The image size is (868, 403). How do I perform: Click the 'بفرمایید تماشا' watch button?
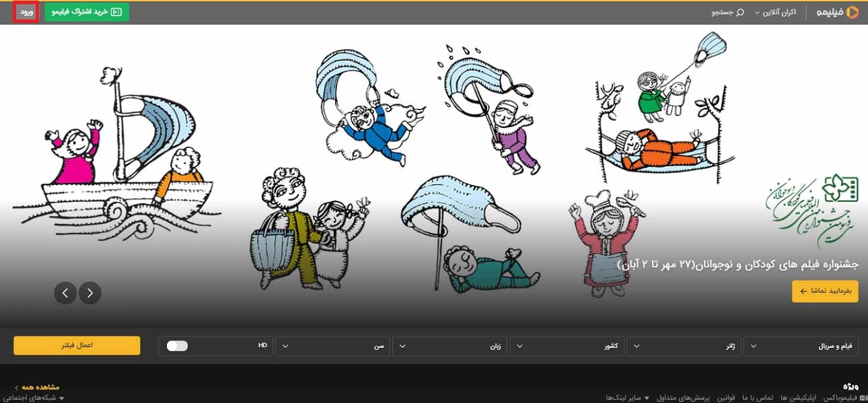[824, 291]
